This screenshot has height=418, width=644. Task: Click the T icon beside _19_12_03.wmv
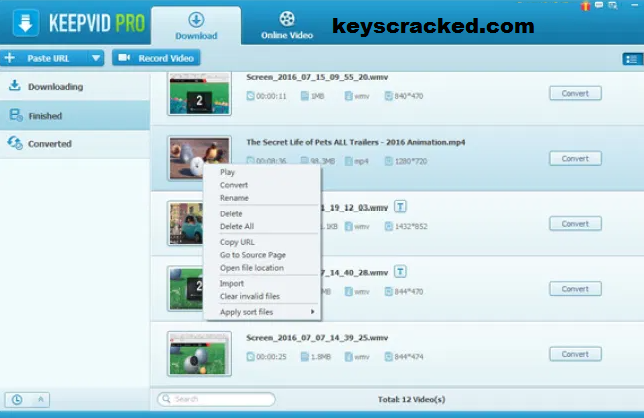(x=400, y=206)
